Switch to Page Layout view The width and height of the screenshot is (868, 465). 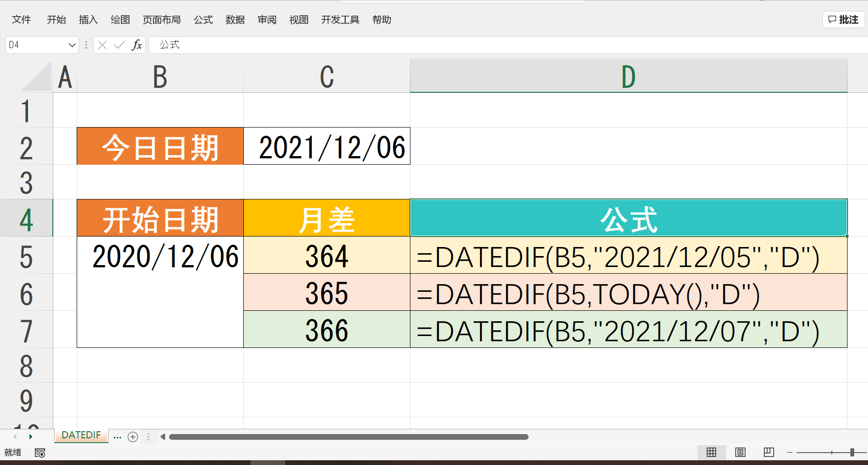(740, 453)
